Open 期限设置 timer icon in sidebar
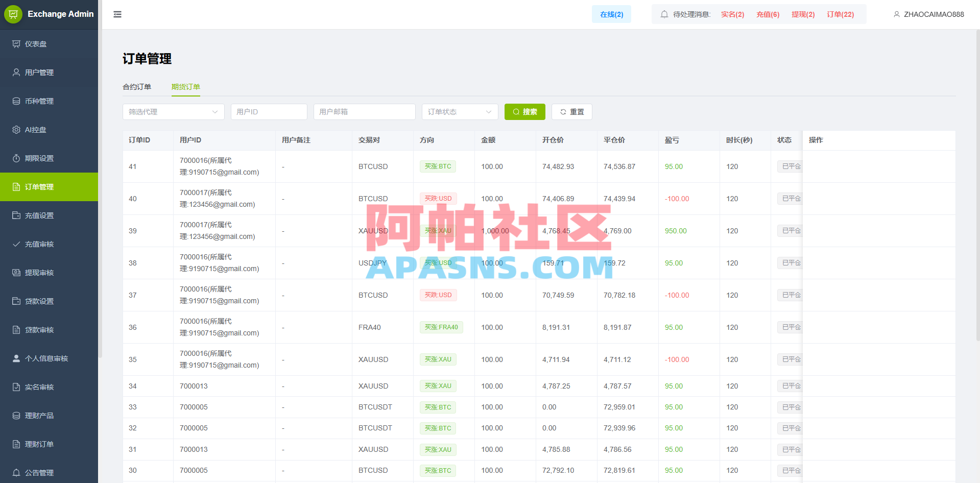Image resolution: width=980 pixels, height=483 pixels. tap(16, 158)
